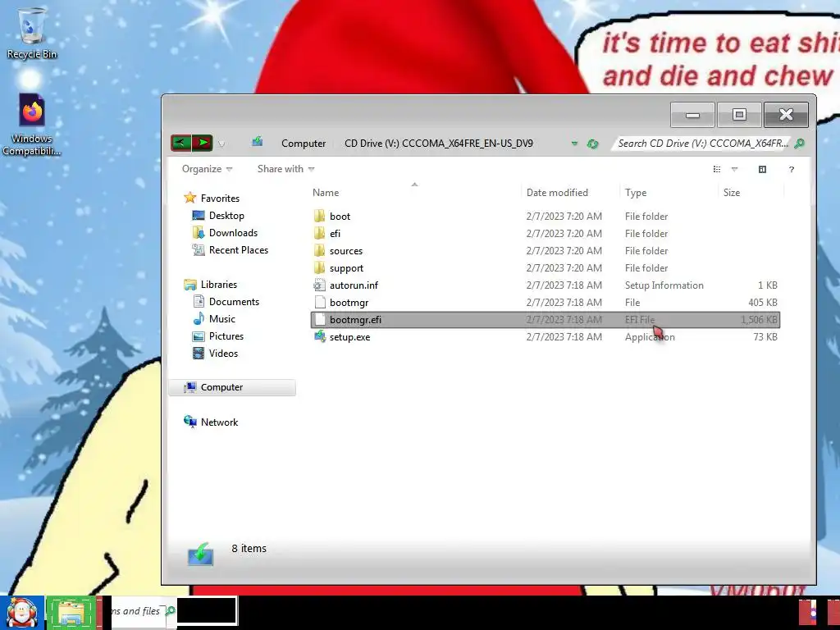The height and width of the screenshot is (630, 840).
Task: Open the Explorer help question mark
Action: [x=792, y=169]
